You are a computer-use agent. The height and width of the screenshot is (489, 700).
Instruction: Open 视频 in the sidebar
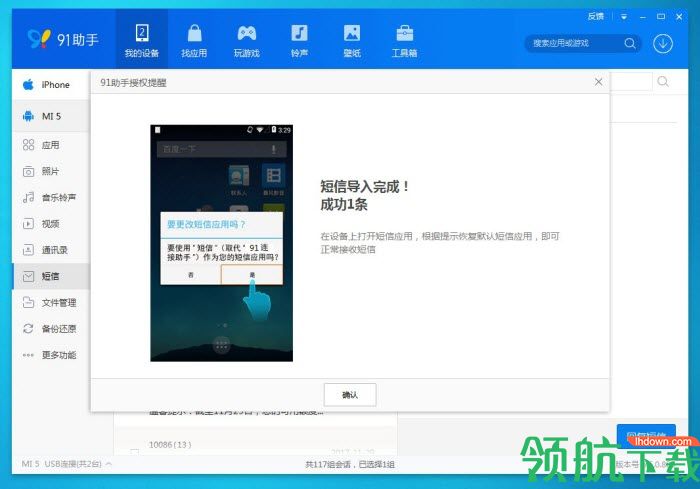[x=51, y=224]
